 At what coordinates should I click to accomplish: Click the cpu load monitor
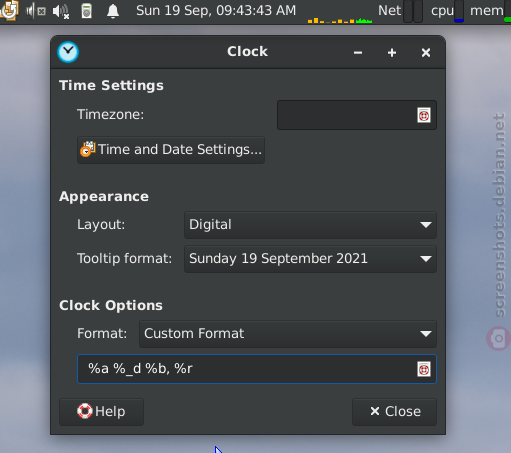pyautogui.click(x=447, y=11)
